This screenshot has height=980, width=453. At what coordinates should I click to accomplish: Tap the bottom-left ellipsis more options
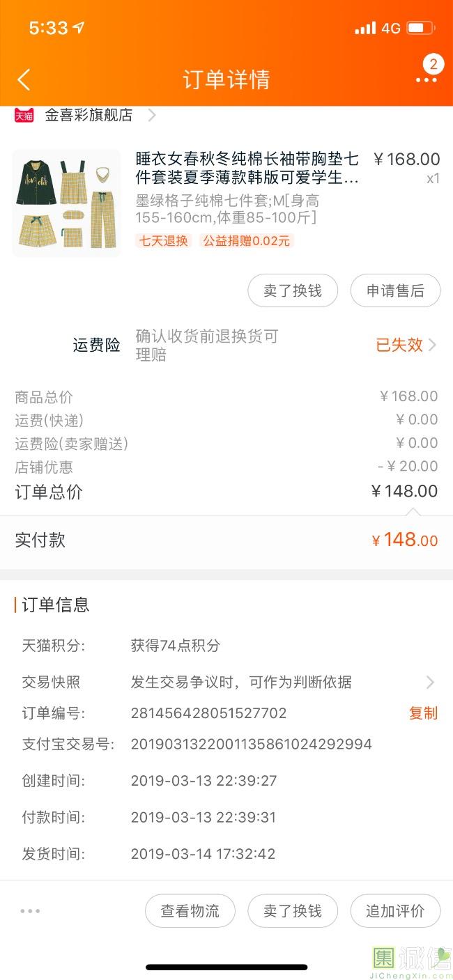[x=30, y=911]
